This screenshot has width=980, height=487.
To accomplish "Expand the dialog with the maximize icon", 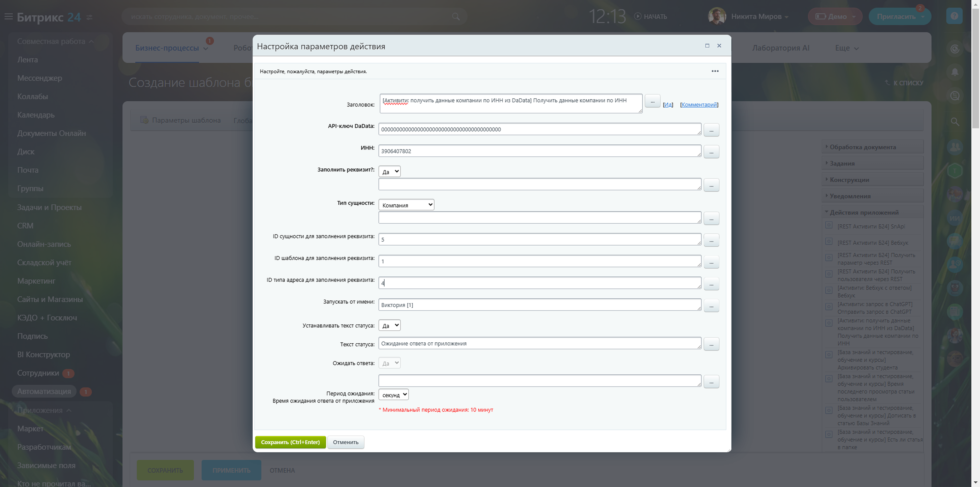I will click(707, 46).
